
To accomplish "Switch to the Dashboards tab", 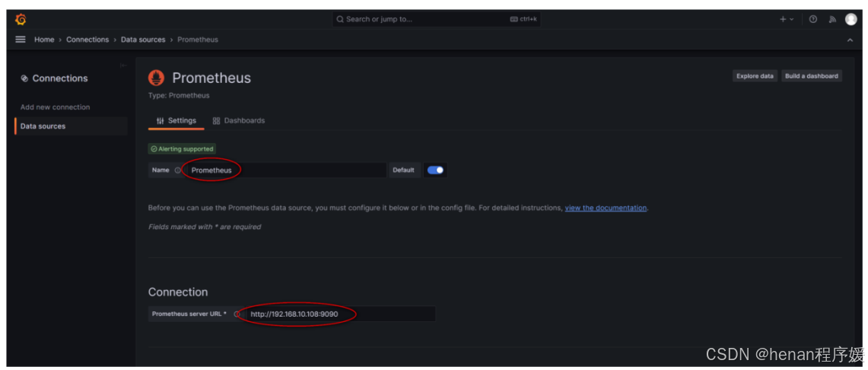I will coord(239,121).
